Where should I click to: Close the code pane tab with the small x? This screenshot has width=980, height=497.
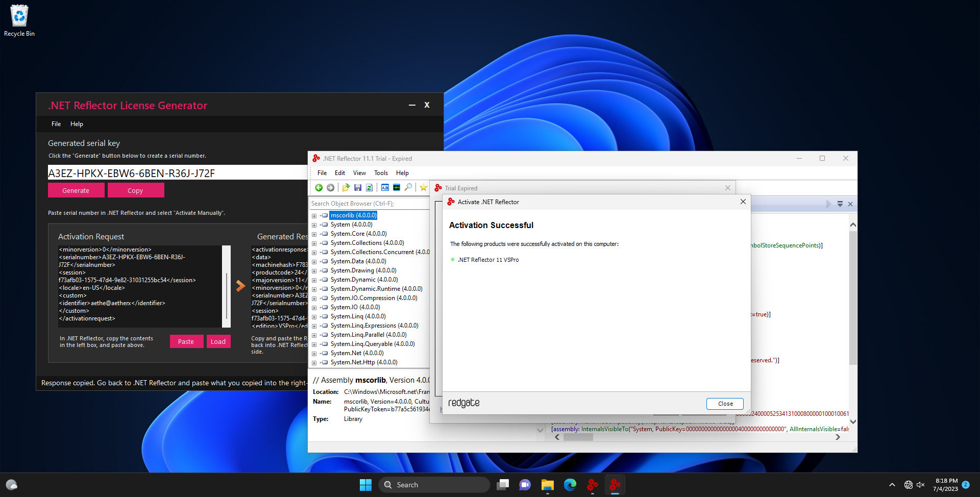(850, 204)
